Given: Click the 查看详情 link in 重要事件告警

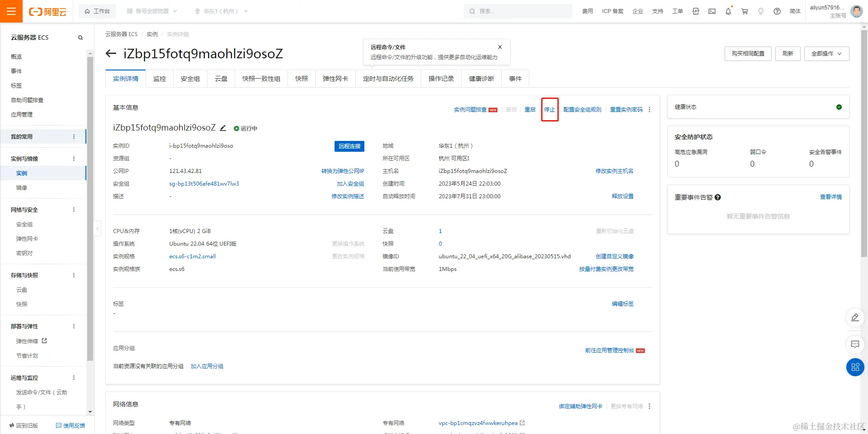Looking at the screenshot, I should point(831,197).
